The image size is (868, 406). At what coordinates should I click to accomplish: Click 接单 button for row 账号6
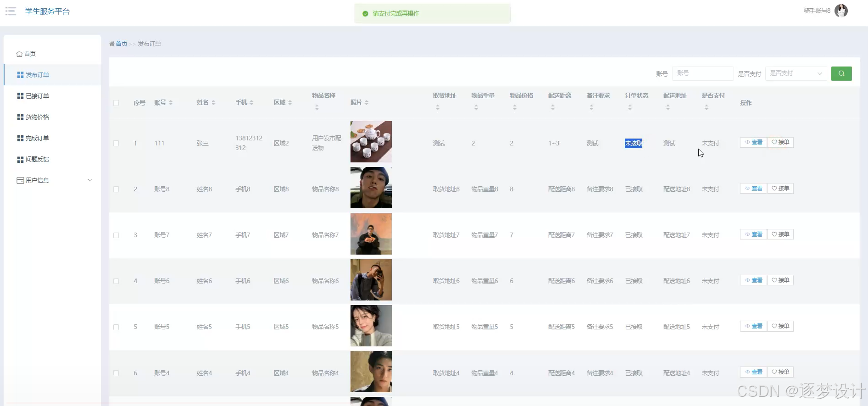780,280
